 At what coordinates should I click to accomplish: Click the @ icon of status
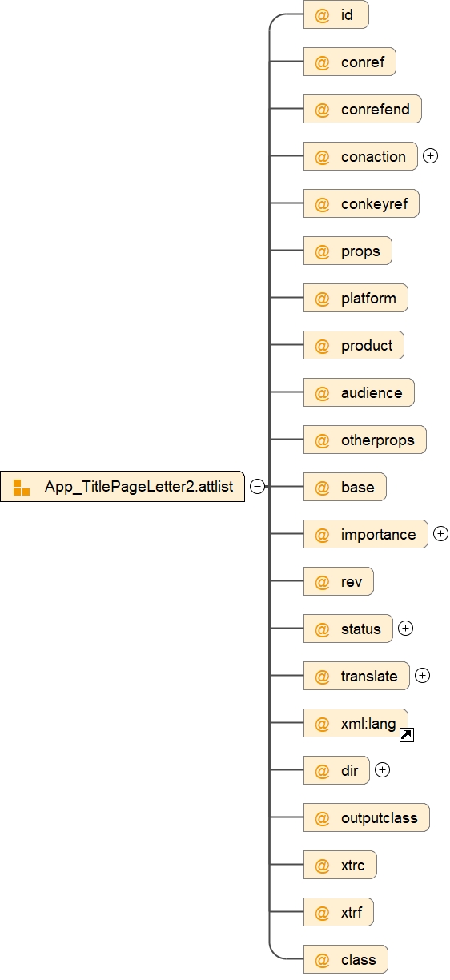click(323, 629)
